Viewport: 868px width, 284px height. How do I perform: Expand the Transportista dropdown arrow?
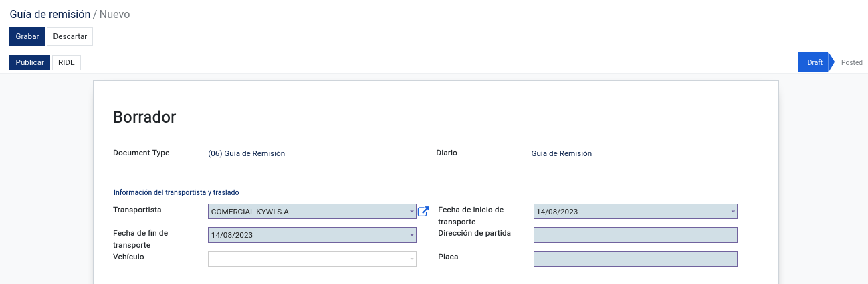pos(412,212)
